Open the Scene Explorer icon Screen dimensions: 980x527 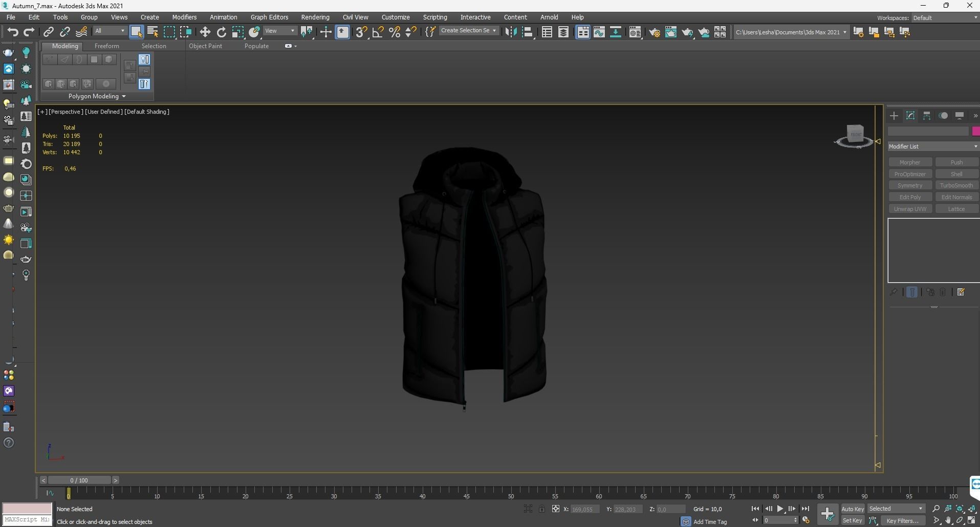click(x=547, y=32)
